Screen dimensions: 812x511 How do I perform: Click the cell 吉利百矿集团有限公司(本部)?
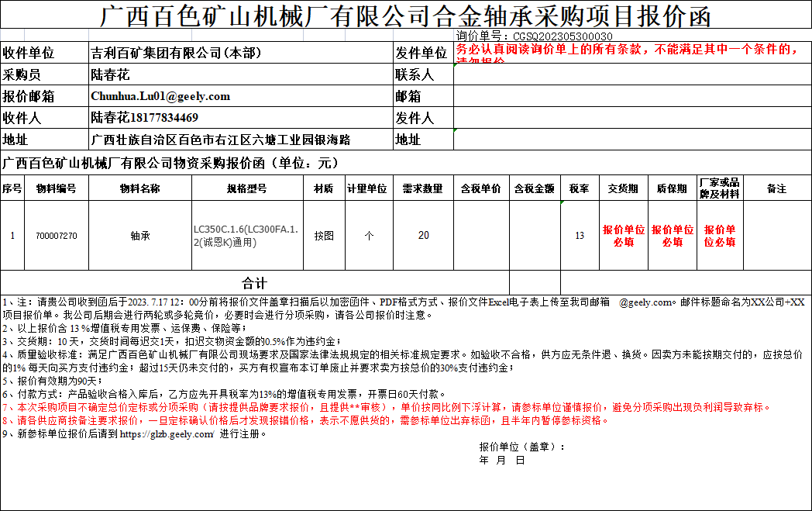(x=241, y=53)
